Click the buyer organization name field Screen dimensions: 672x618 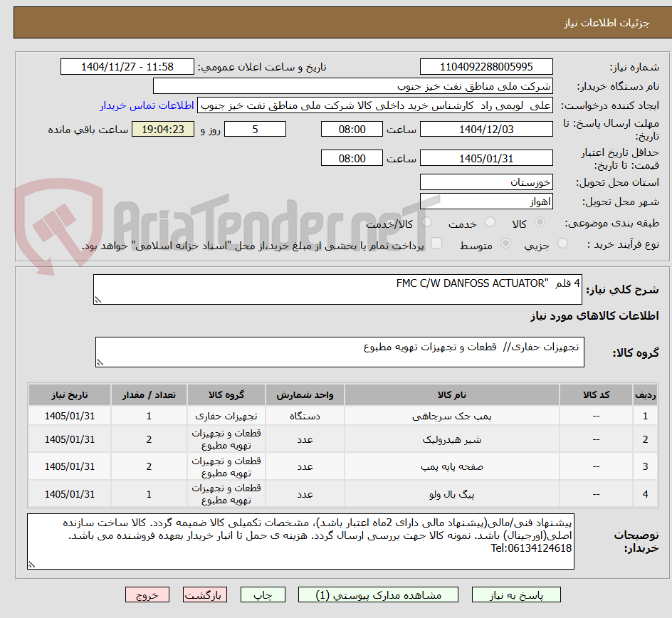(352, 86)
